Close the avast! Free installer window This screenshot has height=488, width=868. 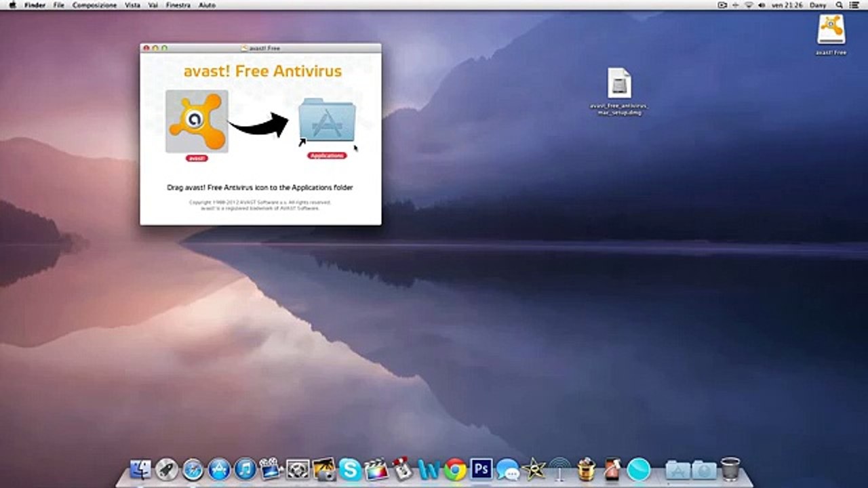[x=146, y=48]
